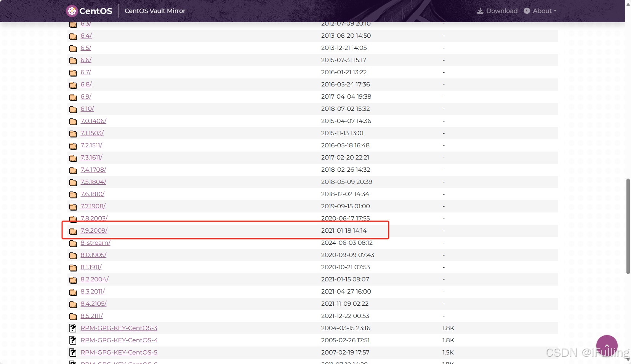The height and width of the screenshot is (364, 631).
Task: Click folder icon beside 8-stream/
Action: coord(73,243)
